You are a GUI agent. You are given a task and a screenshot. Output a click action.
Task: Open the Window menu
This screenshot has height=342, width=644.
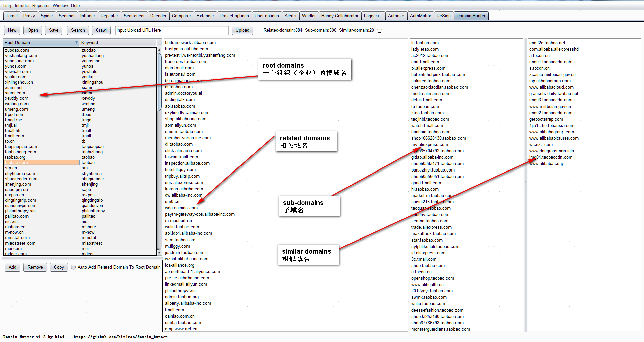[60, 5]
